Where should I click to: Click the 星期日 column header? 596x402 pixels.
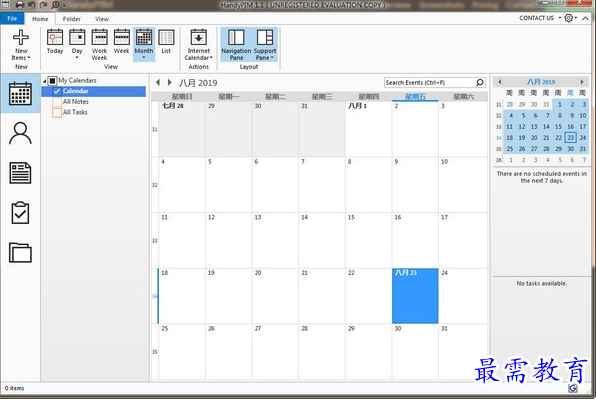(x=182, y=97)
